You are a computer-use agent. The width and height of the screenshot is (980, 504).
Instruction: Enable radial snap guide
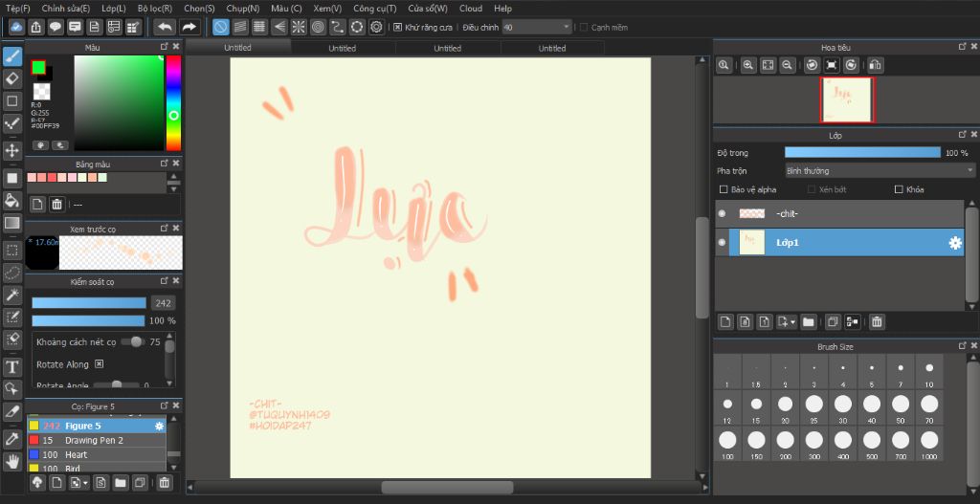(x=299, y=27)
